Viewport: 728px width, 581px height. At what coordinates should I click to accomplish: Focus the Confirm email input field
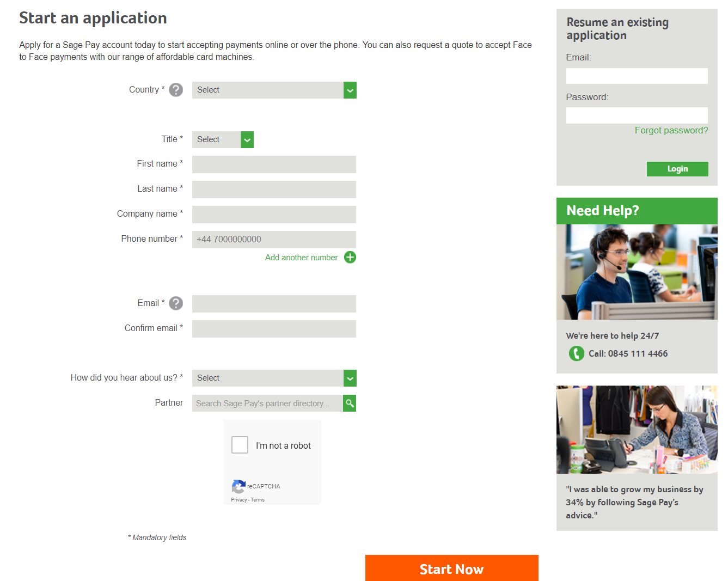click(274, 329)
